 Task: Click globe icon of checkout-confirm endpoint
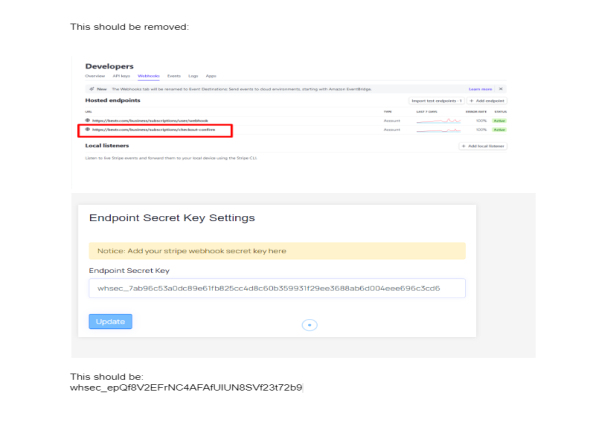(x=88, y=129)
